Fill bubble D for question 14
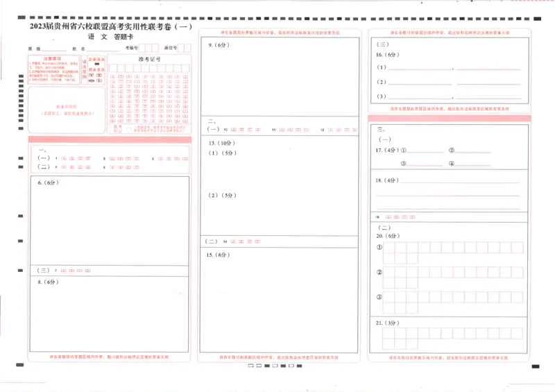Viewport: 555px width, 392px height. pos(257,241)
